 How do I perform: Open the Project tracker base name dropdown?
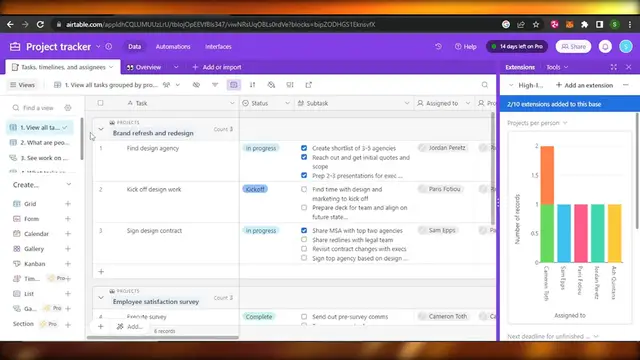[98, 47]
